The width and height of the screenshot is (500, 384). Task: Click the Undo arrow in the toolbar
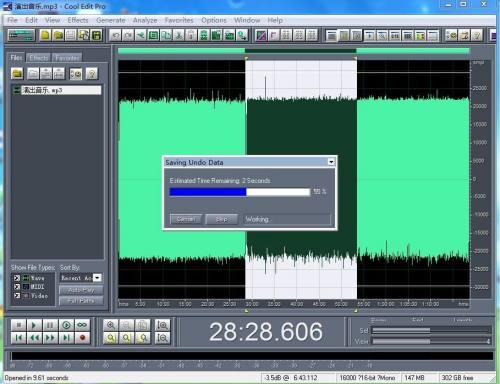click(x=115, y=35)
